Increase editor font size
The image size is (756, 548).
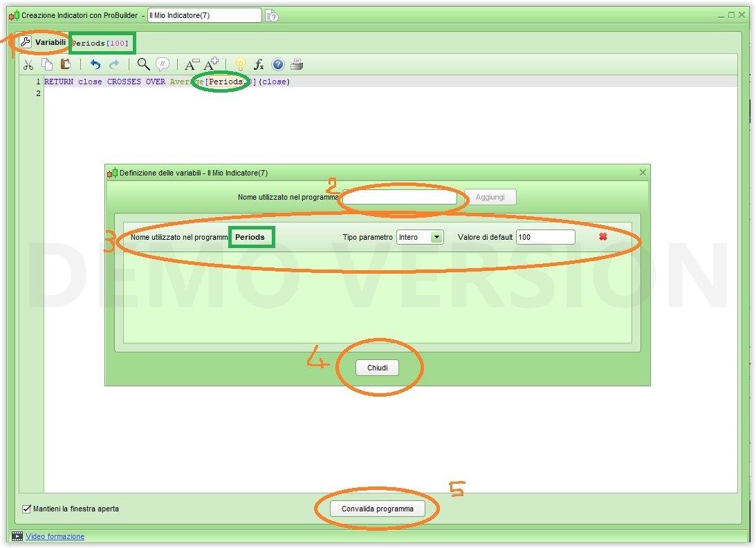[211, 64]
